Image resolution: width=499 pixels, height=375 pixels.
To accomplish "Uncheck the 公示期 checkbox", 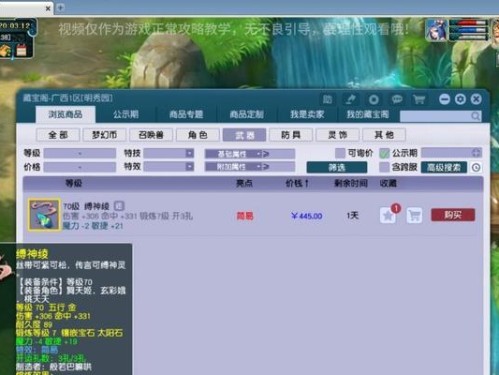I will (x=384, y=153).
